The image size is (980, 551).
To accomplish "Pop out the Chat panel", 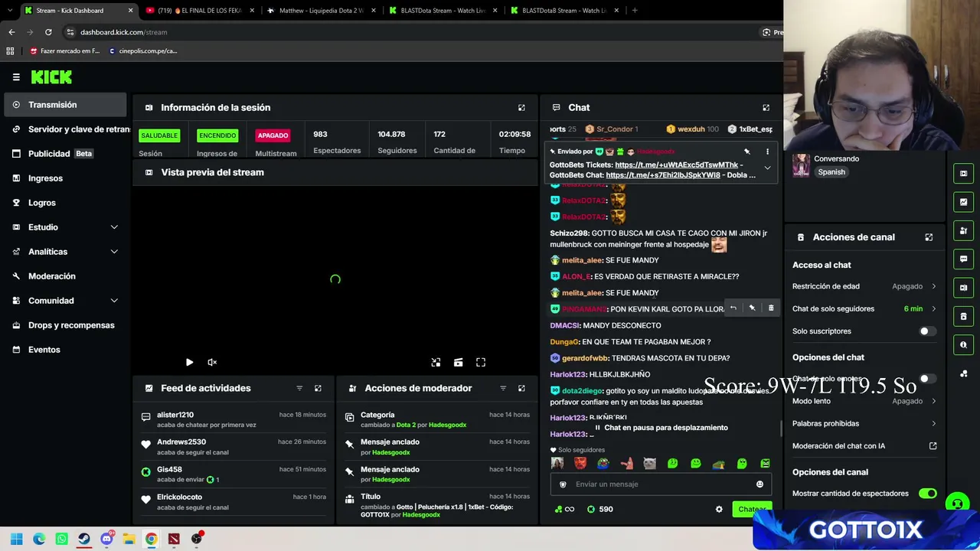I will (x=766, y=108).
